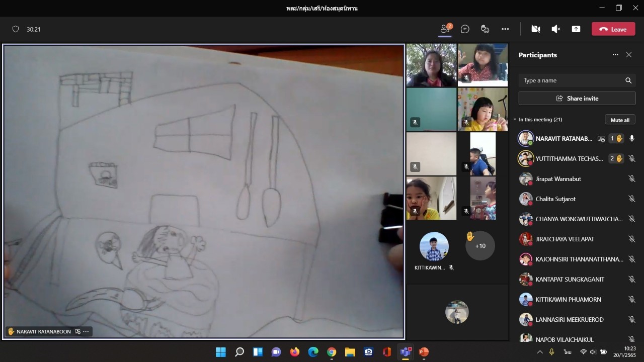Collapse the 'In this meeting (21)' section

[515, 120]
